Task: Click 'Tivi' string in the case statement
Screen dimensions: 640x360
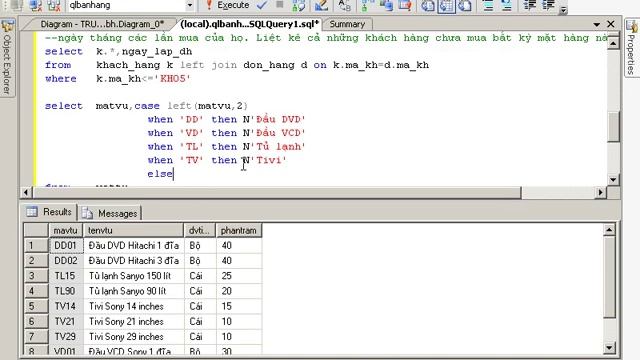Action: coord(269,160)
